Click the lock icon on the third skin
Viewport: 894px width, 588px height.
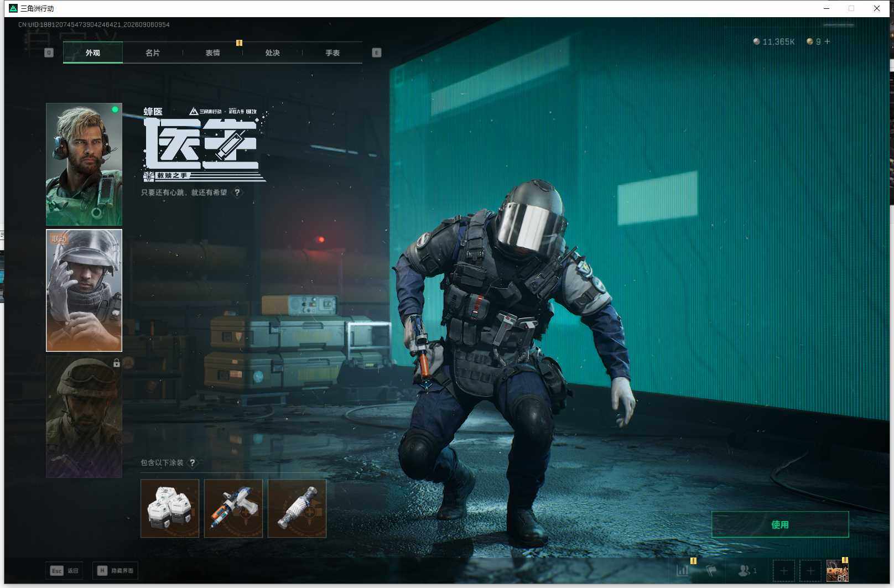116,363
